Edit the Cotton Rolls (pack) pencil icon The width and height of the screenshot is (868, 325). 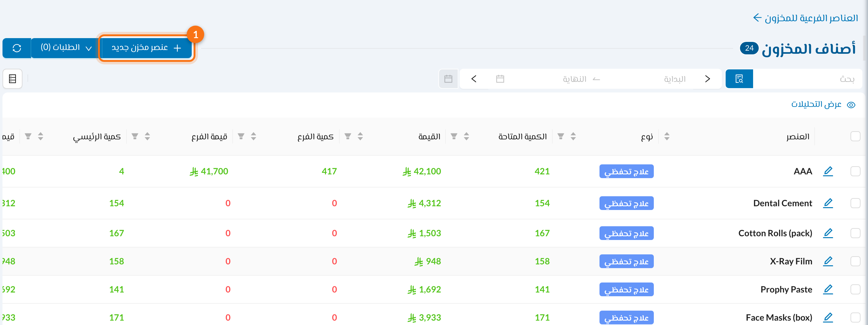tap(828, 233)
